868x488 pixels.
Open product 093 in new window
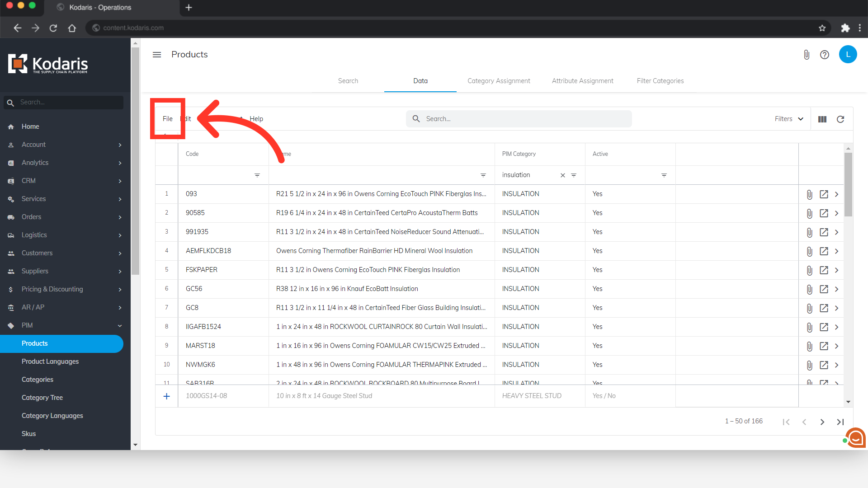(x=824, y=194)
